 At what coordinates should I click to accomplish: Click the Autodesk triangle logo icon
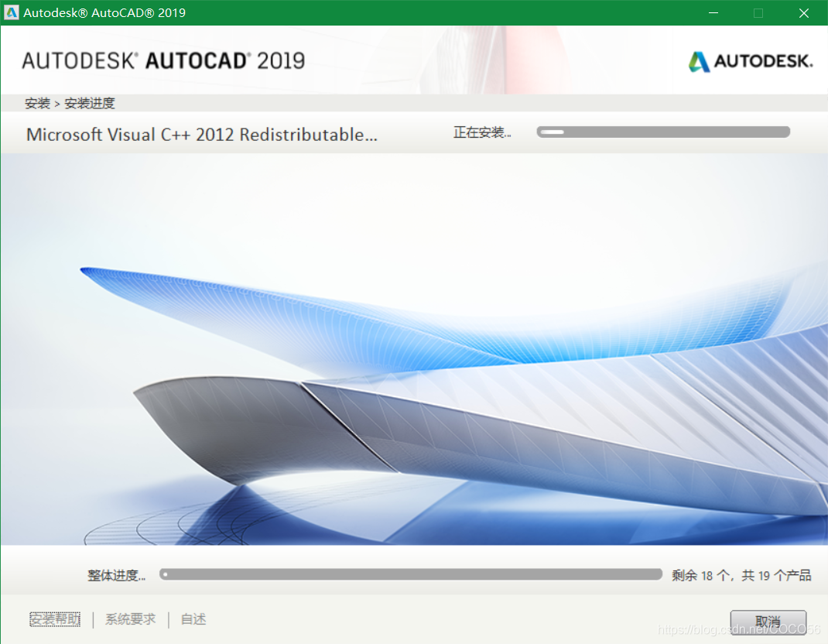tap(699, 61)
